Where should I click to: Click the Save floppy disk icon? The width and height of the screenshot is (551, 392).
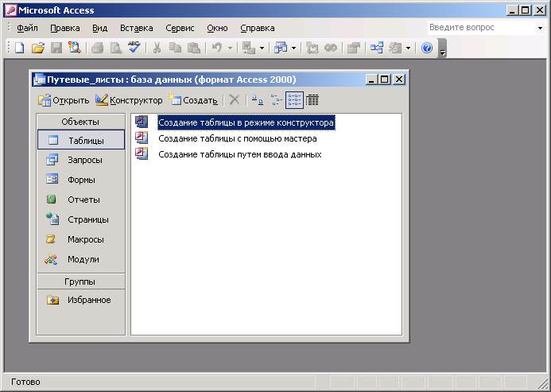pos(56,48)
